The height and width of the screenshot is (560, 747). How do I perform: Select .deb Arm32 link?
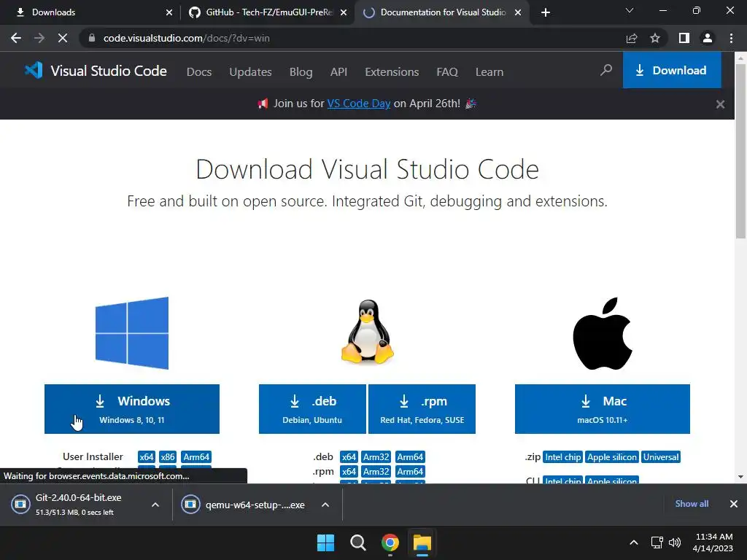[376, 456]
